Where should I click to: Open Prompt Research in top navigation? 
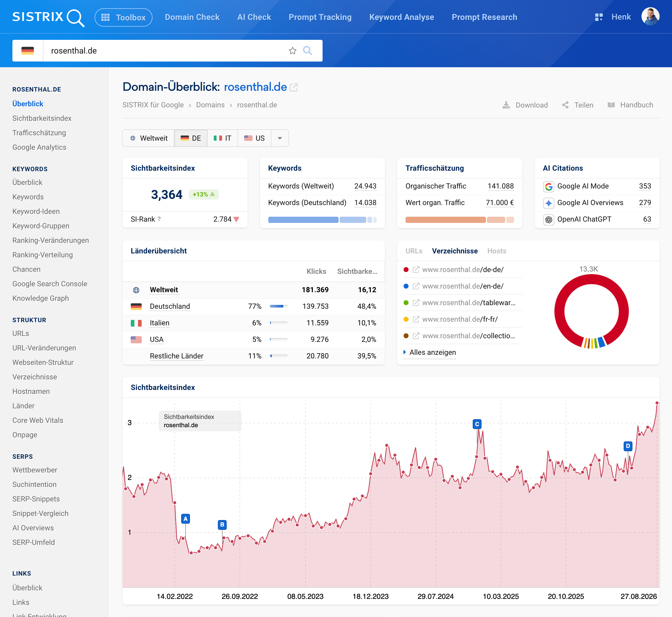point(484,17)
